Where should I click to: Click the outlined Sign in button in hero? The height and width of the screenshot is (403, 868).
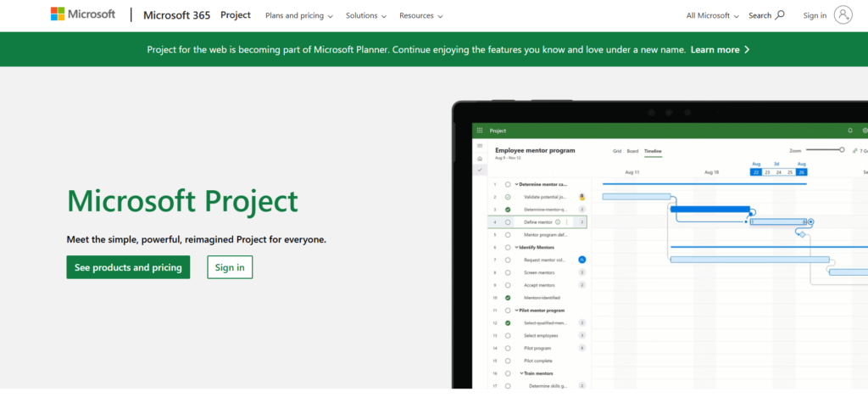(230, 267)
